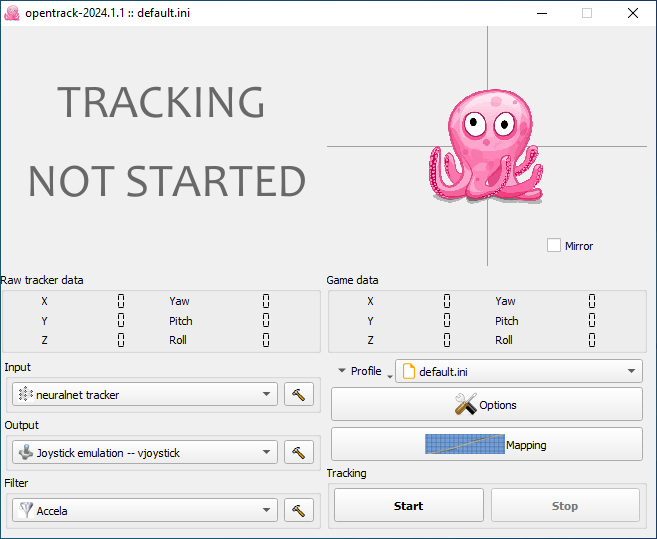Open Accela filter settings hammer icon
The height and width of the screenshot is (539, 657).
pos(299,510)
